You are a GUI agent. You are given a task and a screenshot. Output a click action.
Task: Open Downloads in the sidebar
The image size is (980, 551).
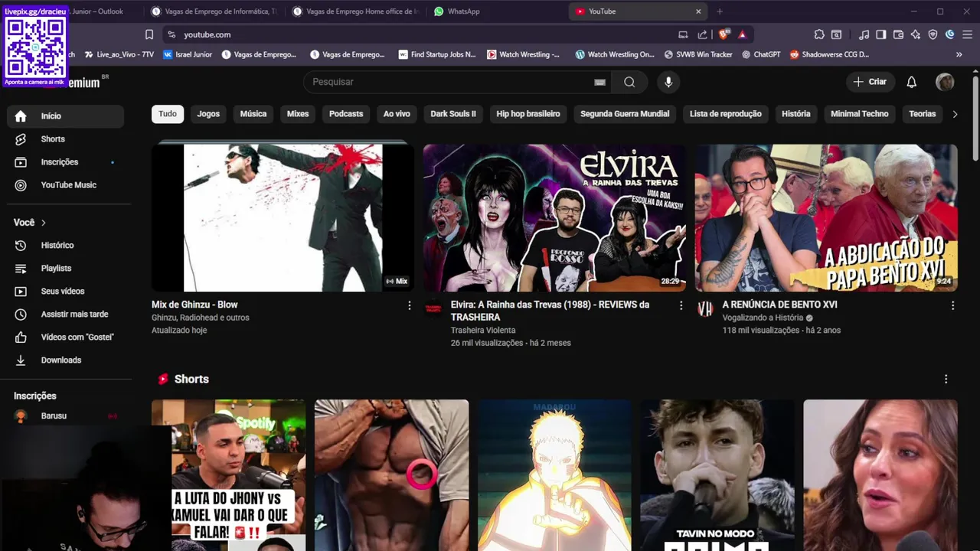point(66,360)
